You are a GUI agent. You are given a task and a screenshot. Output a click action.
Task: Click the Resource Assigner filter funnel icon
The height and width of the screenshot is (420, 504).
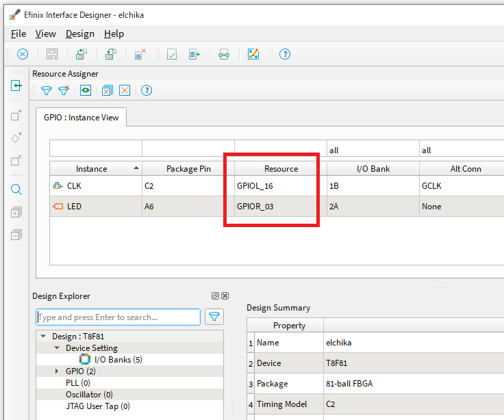(x=47, y=90)
